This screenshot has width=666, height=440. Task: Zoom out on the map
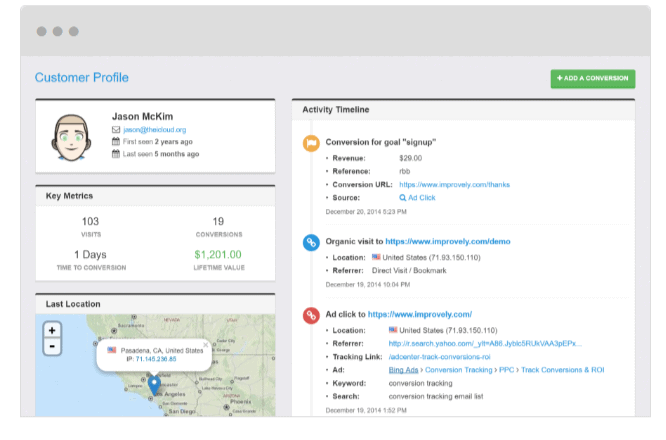point(53,346)
